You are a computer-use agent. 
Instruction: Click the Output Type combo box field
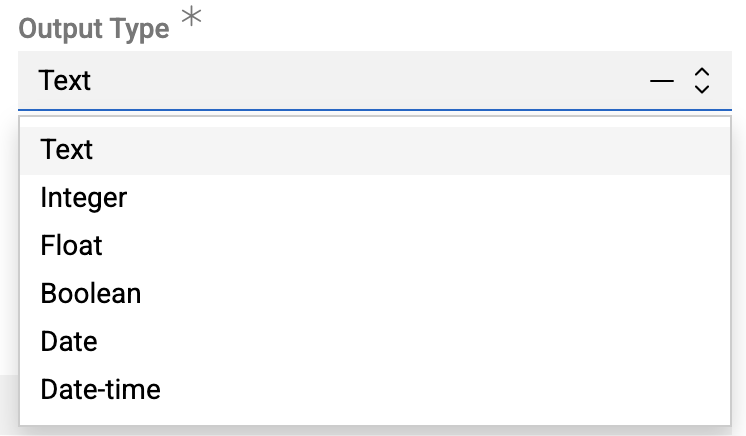point(330,80)
